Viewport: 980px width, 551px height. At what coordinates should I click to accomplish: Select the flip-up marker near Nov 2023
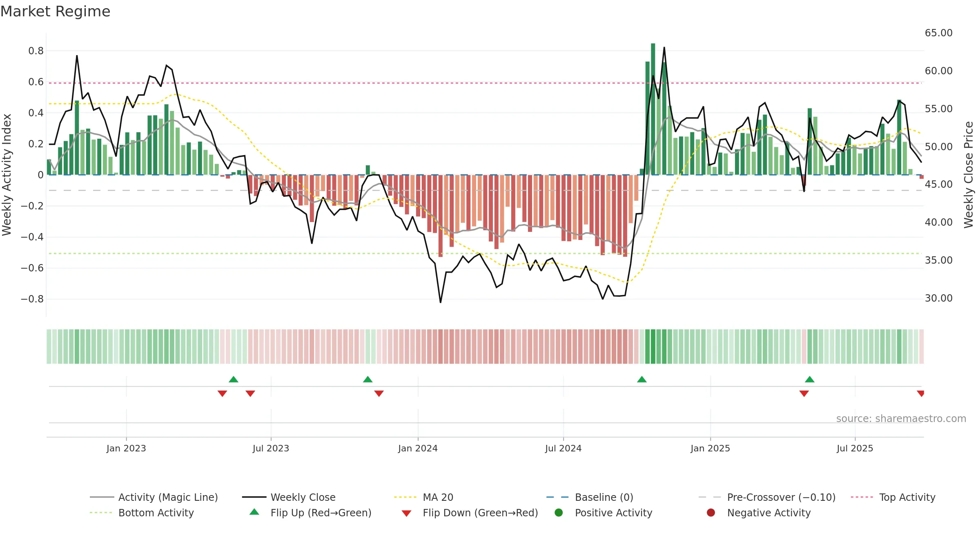pyautogui.click(x=367, y=380)
